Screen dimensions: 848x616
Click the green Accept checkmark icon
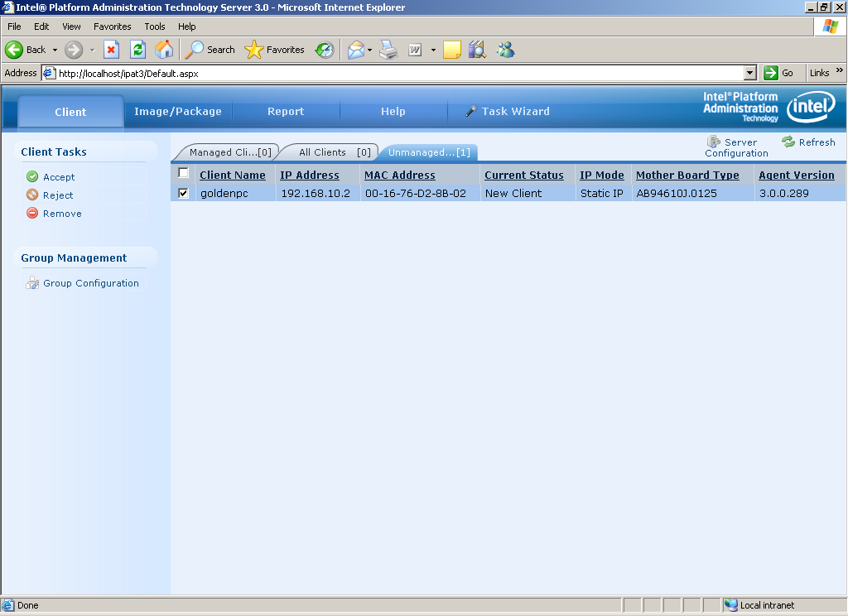click(x=32, y=177)
